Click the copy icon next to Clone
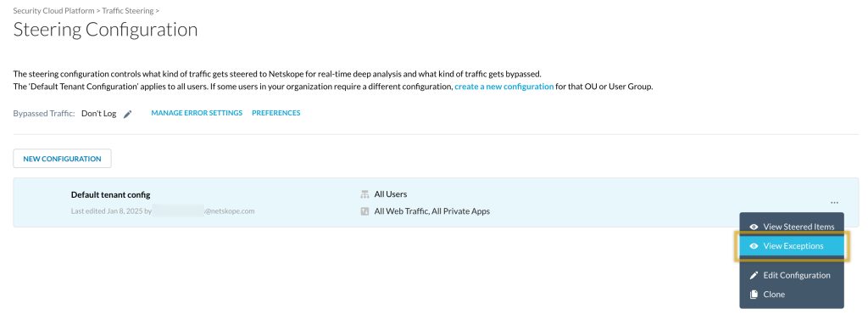Image resolution: width=868 pixels, height=320 pixels. [754, 295]
